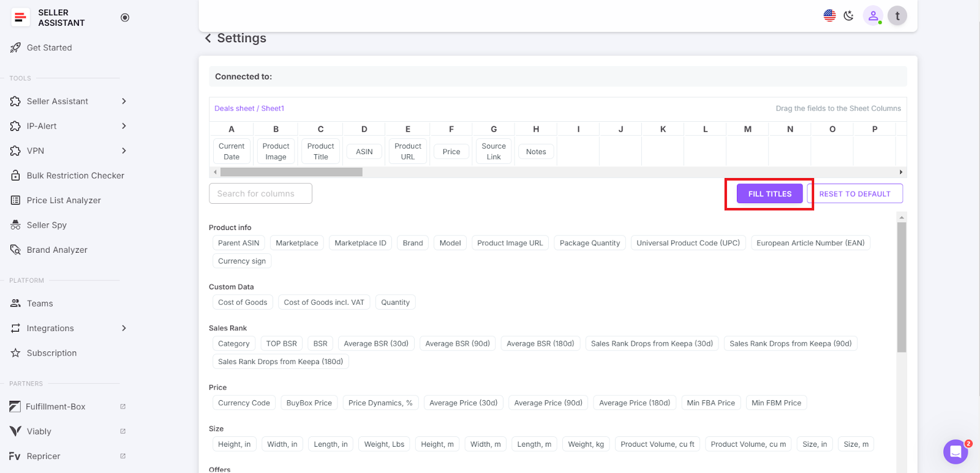The height and width of the screenshot is (473, 980).
Task: Click the fields list vertical scrollbar
Action: [902, 286]
